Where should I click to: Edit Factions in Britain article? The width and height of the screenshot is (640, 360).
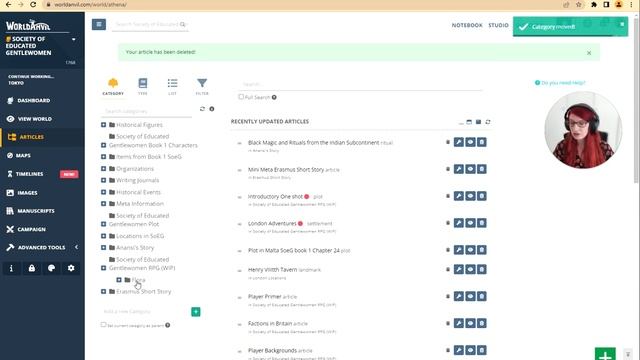(x=459, y=324)
